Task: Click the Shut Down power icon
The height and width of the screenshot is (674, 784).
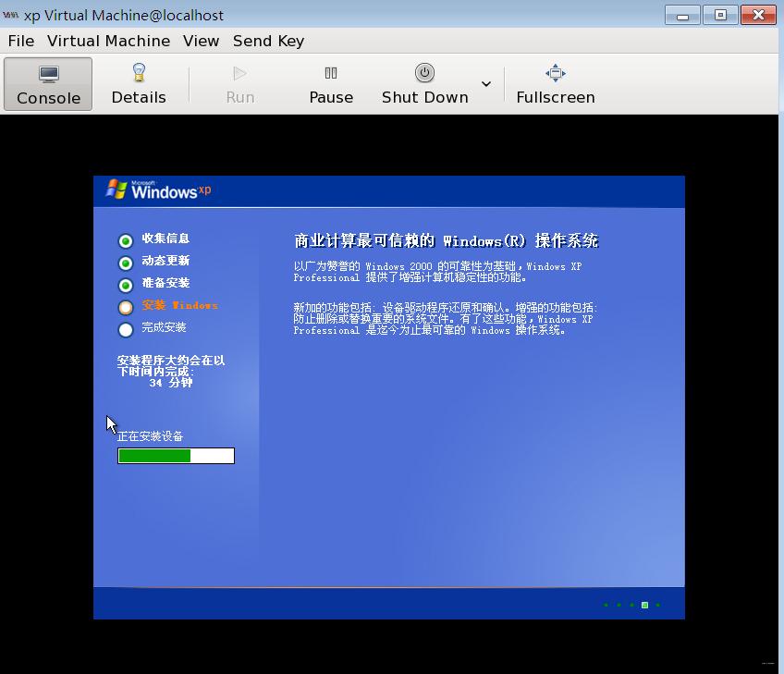Action: point(424,72)
